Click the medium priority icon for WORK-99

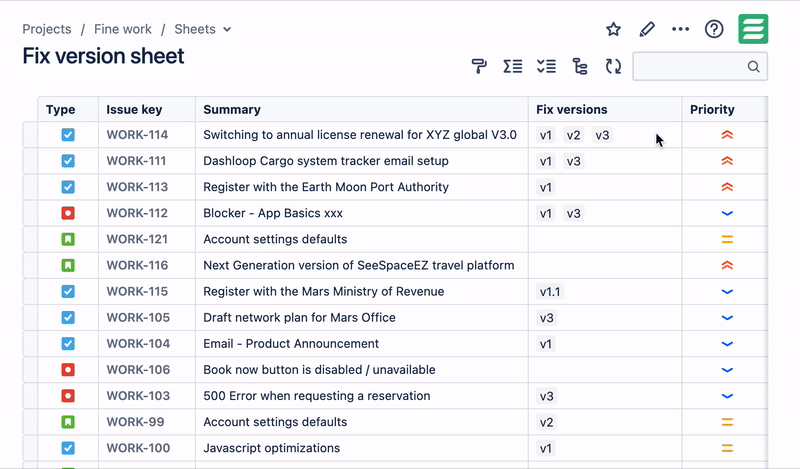click(x=727, y=422)
